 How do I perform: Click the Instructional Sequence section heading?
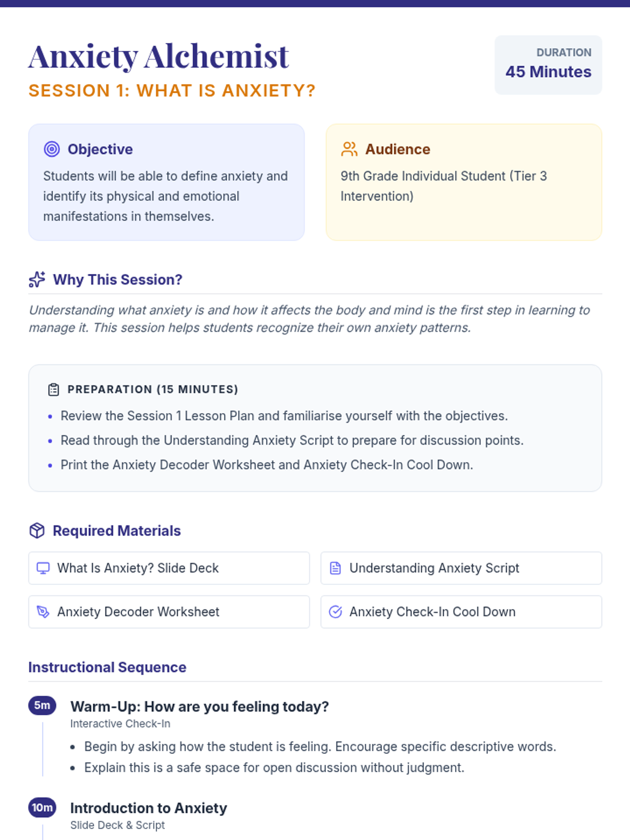click(107, 667)
